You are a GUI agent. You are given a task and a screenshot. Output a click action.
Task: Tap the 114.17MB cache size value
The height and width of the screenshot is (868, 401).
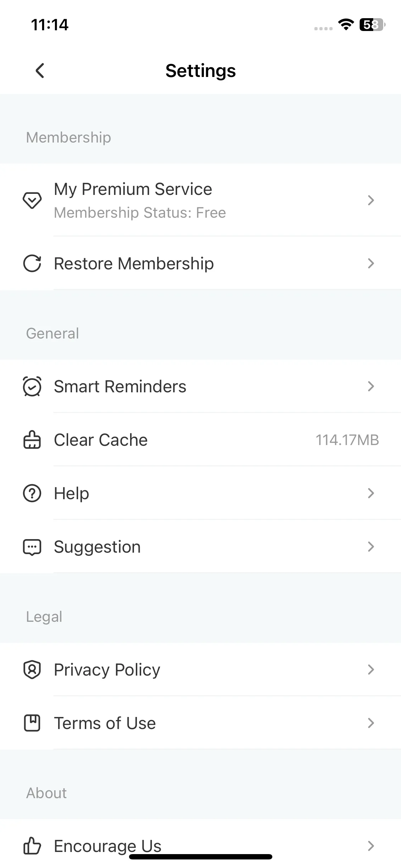pyautogui.click(x=347, y=440)
